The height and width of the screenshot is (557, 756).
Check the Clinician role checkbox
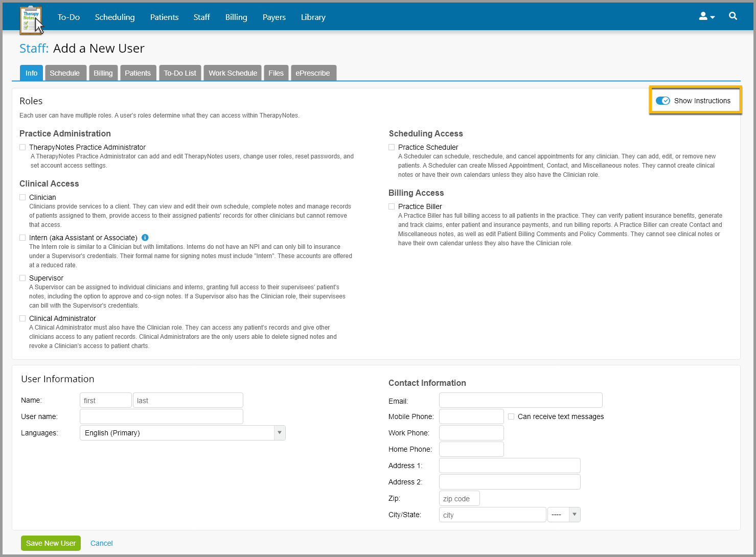(22, 197)
